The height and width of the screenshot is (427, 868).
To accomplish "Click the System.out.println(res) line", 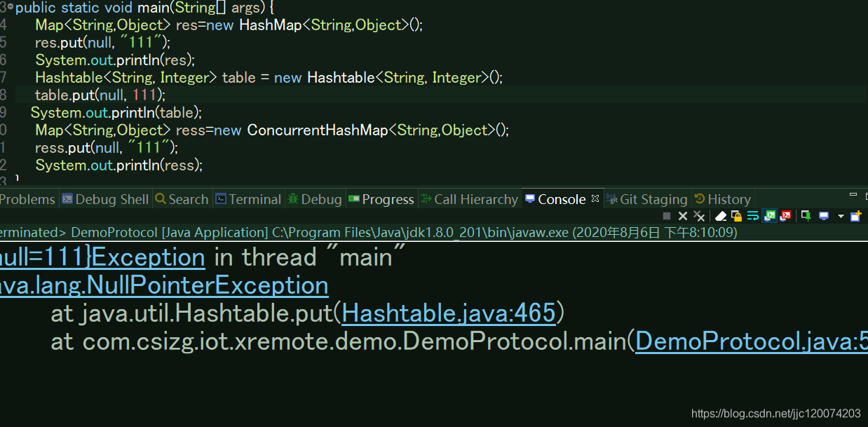I will 115,60.
